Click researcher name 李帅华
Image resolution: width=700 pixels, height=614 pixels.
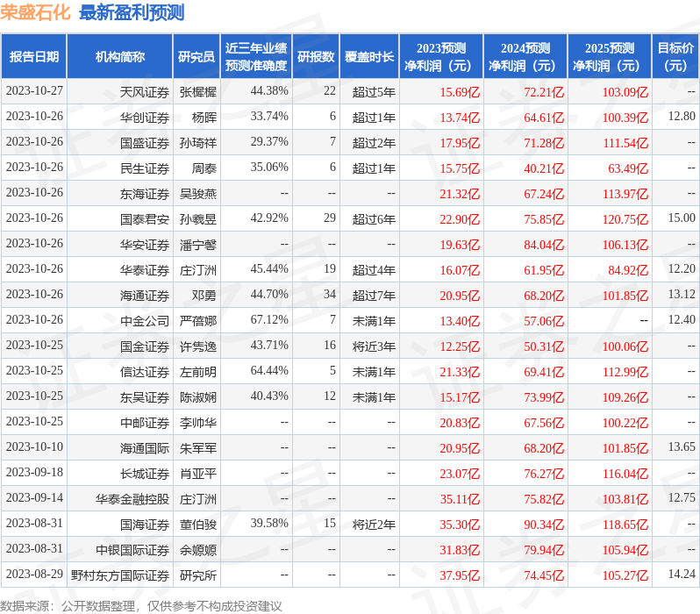tap(197, 423)
